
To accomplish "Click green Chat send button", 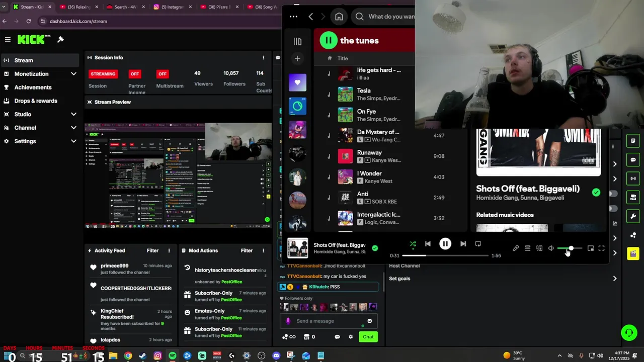I will tap(368, 337).
